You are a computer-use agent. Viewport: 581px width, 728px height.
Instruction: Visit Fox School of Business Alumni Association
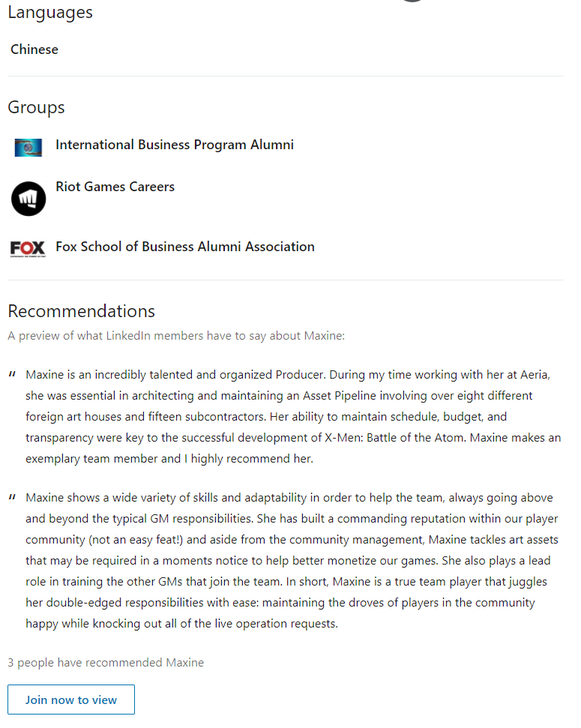coord(185,247)
